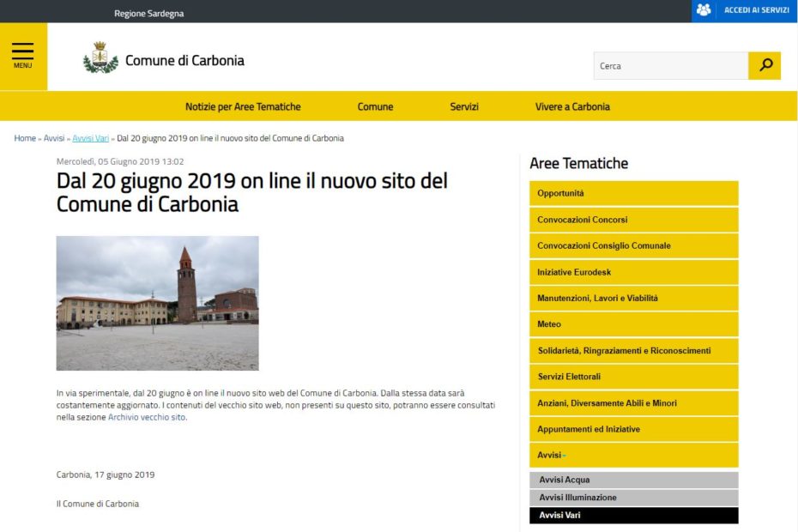The image size is (798, 532).
Task: Go to Avvisi Vari in the breadcrumb
Action: [x=91, y=138]
